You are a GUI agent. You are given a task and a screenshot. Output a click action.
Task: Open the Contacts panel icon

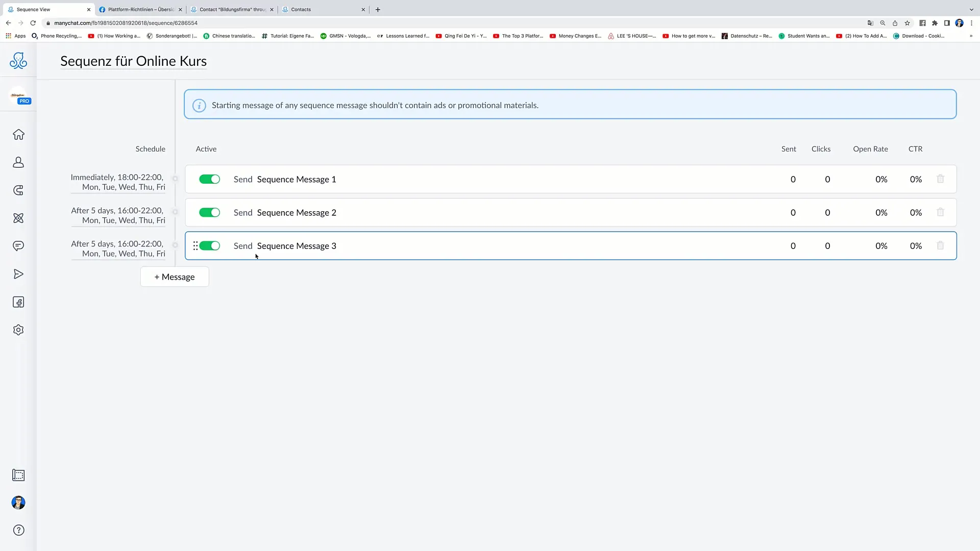coord(18,162)
